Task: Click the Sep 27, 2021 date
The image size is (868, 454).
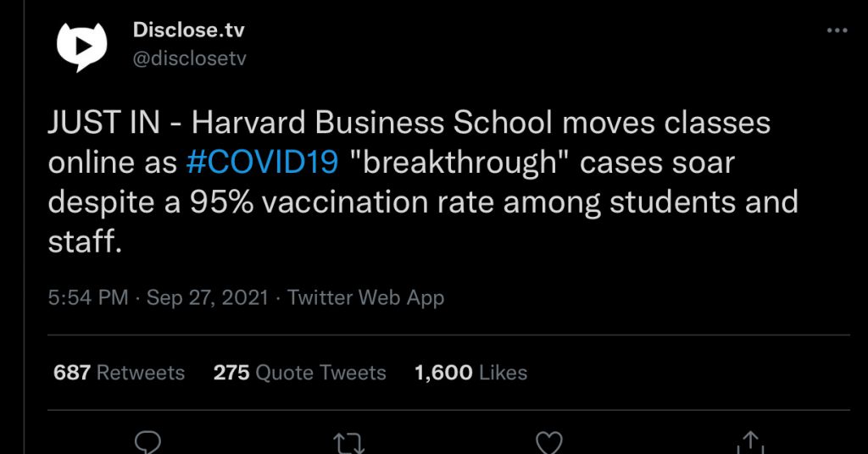Action: (207, 297)
